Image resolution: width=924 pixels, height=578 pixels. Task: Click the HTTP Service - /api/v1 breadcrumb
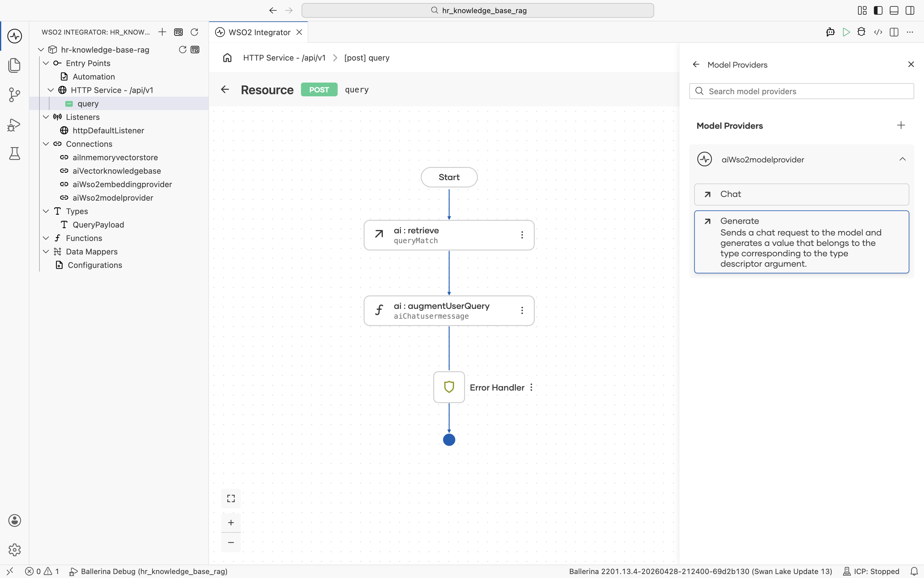(284, 58)
